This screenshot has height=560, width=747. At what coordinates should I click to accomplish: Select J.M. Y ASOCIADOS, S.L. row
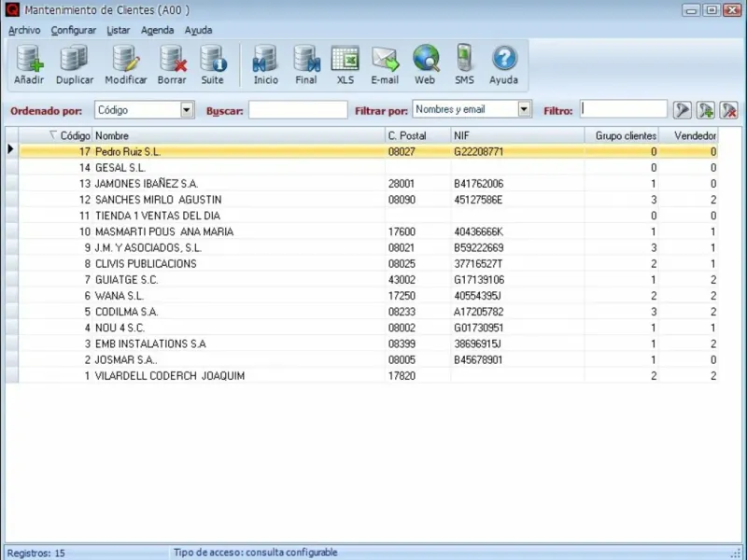click(368, 247)
